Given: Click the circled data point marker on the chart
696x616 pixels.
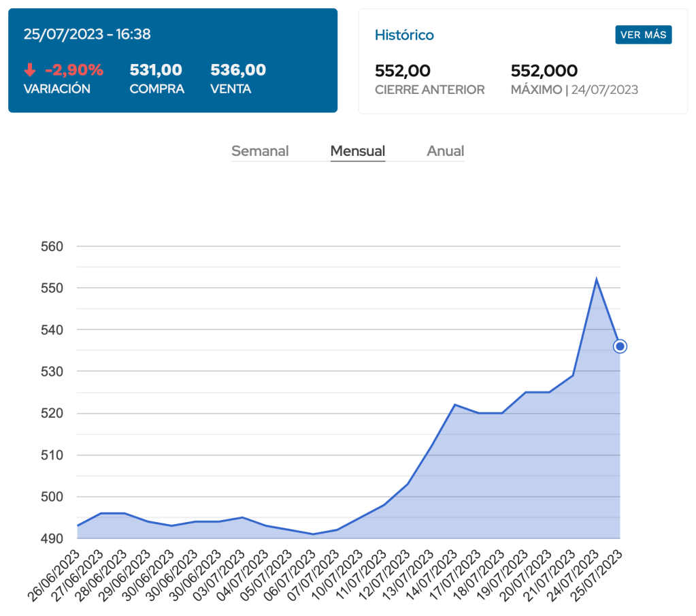Looking at the screenshot, I should (620, 346).
